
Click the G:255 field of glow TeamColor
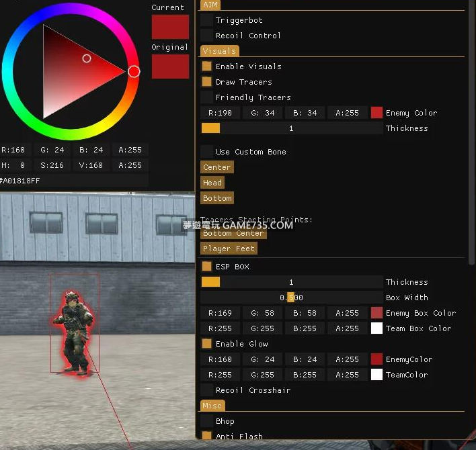263,375
